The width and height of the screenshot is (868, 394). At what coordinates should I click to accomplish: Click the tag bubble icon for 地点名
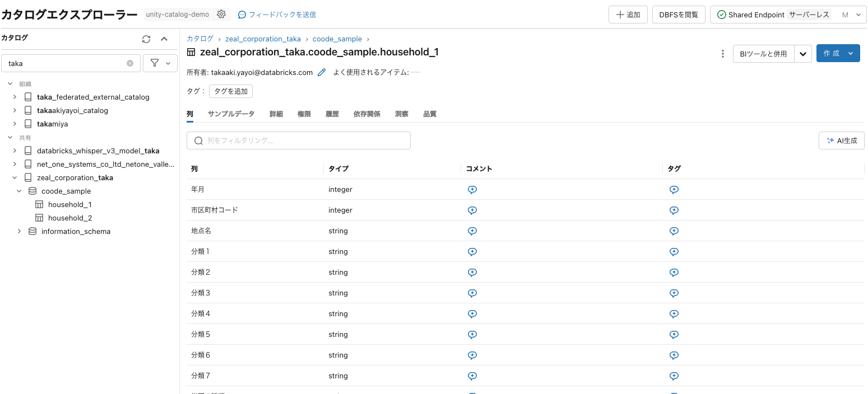(674, 231)
